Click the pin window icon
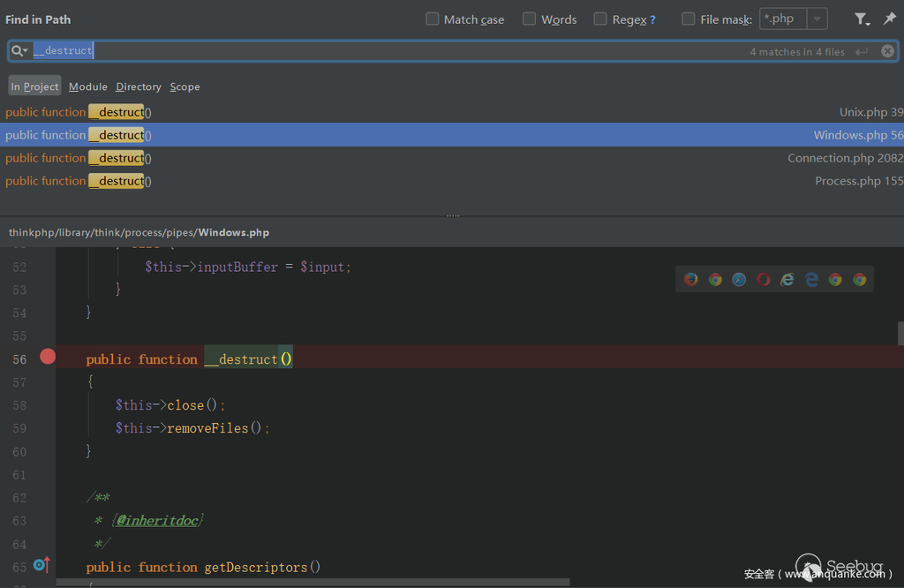 (889, 19)
